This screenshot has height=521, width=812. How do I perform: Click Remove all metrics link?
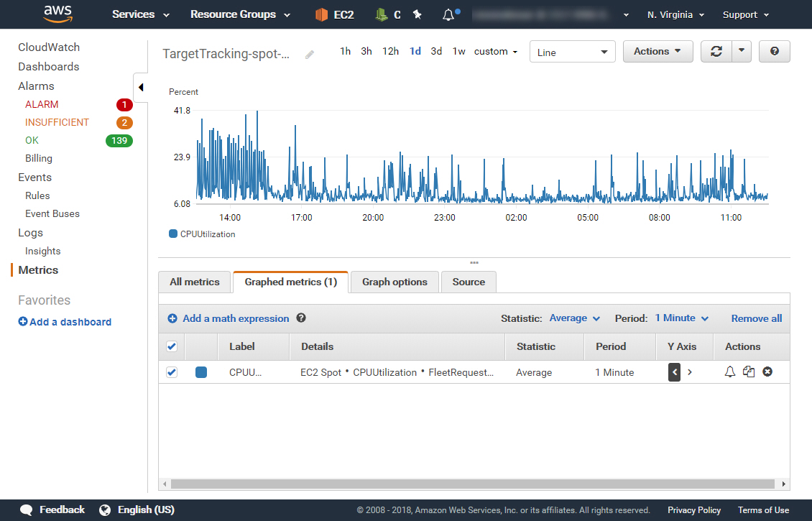tap(757, 318)
